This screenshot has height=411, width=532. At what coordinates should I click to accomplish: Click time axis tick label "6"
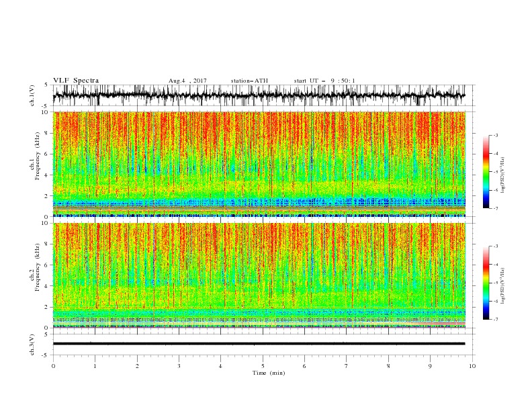click(304, 366)
